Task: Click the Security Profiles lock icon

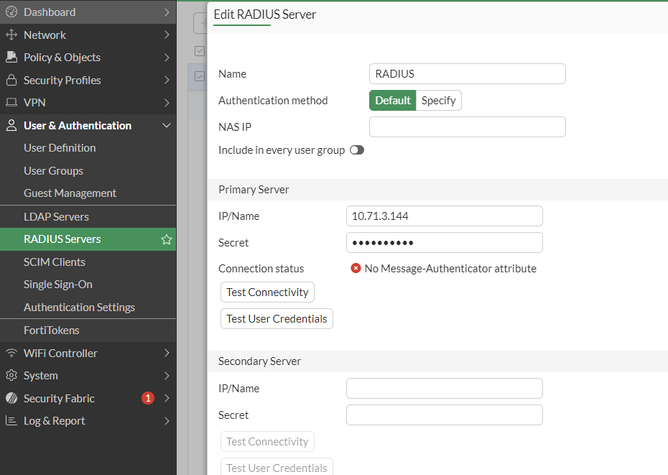Action: click(12, 80)
